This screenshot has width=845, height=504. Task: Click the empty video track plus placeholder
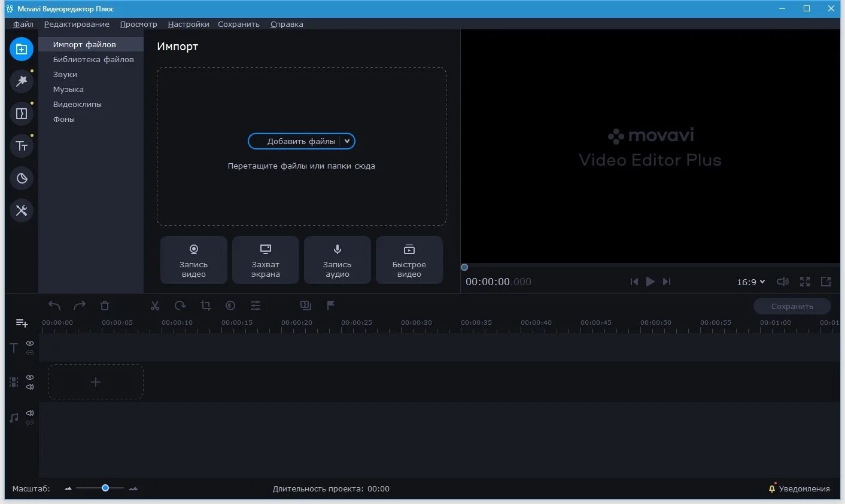point(96,381)
